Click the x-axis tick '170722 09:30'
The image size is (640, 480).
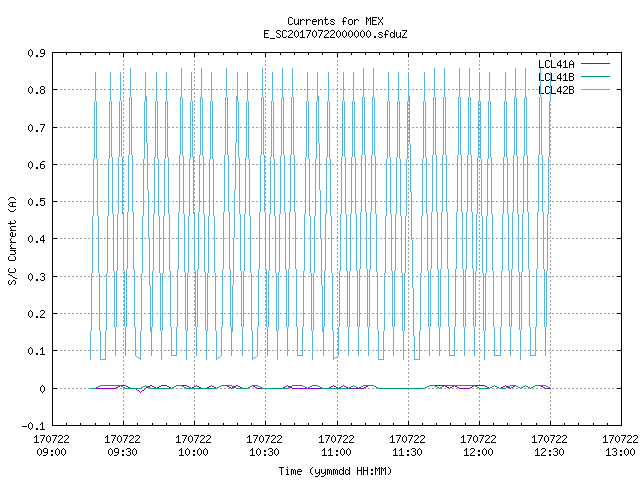[x=122, y=446]
